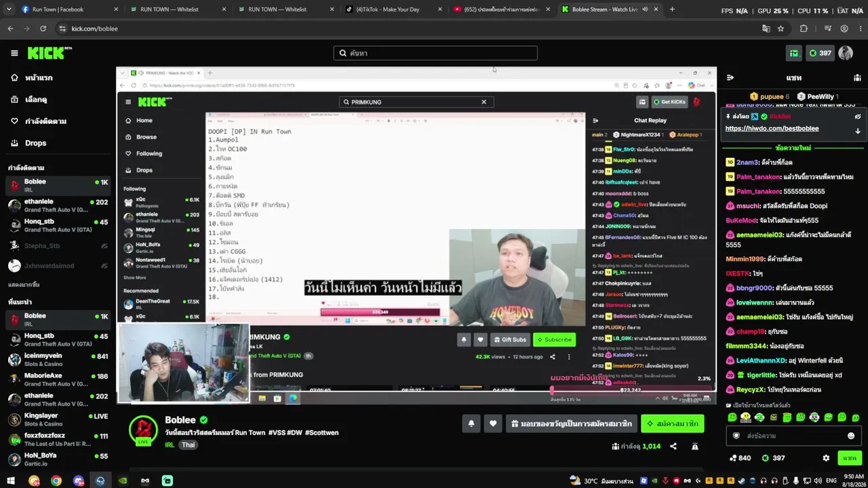Hide the pinned KickBot message
Screen dimensions: 868x488
[x=858, y=117]
